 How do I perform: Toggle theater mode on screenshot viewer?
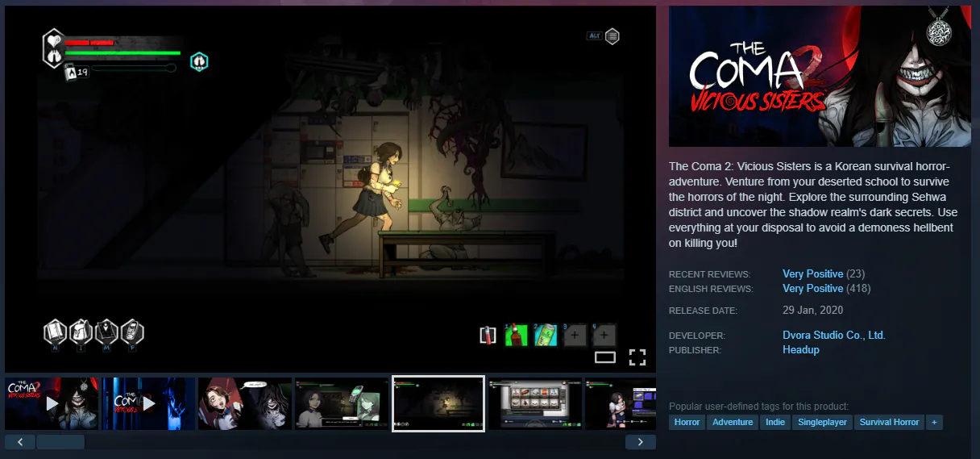click(605, 357)
